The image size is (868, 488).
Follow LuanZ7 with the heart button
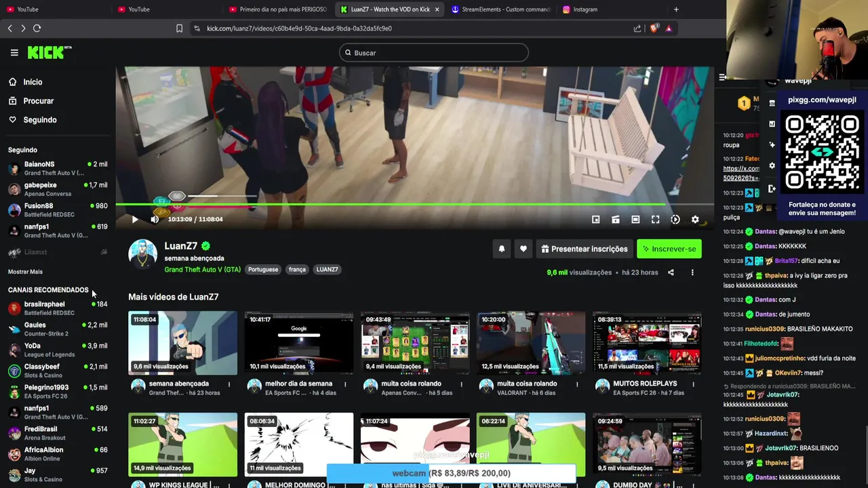(x=524, y=249)
